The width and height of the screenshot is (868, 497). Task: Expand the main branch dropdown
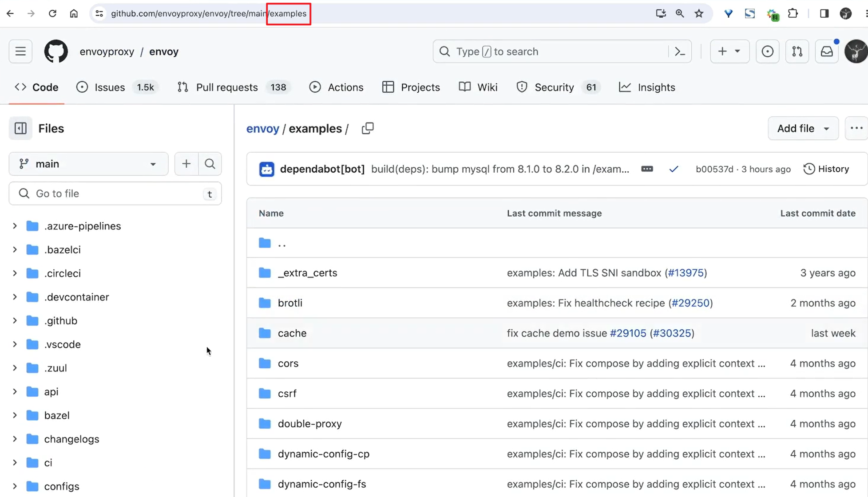click(x=88, y=163)
